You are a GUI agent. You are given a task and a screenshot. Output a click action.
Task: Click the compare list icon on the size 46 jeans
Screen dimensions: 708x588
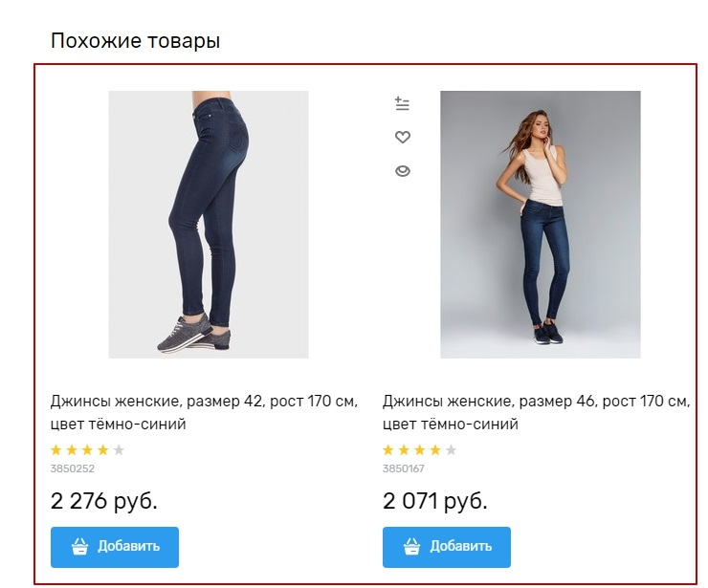[x=403, y=104]
